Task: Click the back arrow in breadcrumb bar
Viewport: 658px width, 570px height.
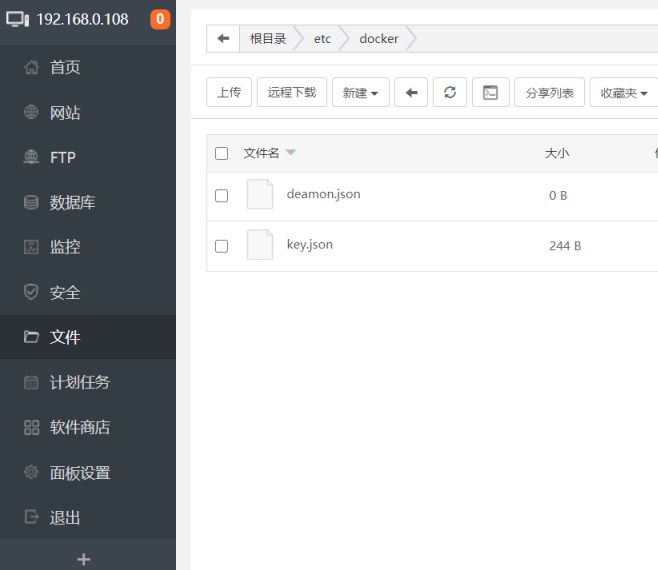Action: click(x=223, y=39)
